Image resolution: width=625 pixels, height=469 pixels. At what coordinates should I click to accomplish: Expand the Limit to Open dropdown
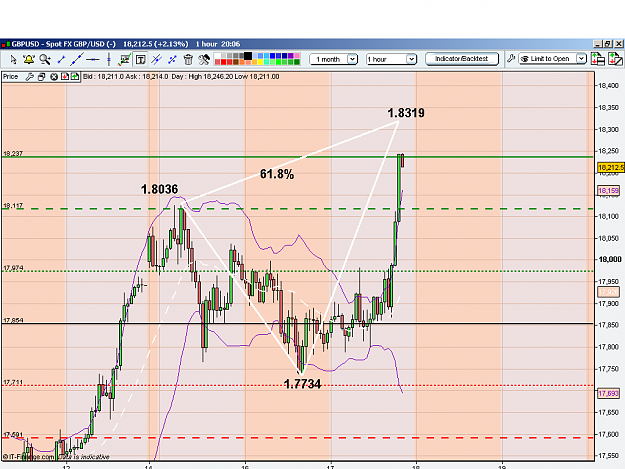(x=582, y=59)
